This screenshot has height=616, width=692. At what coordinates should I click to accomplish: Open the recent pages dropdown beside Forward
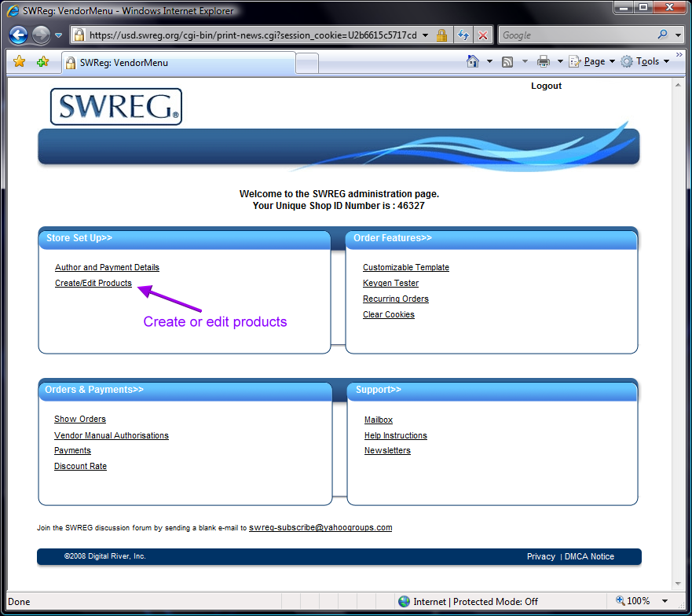59,35
